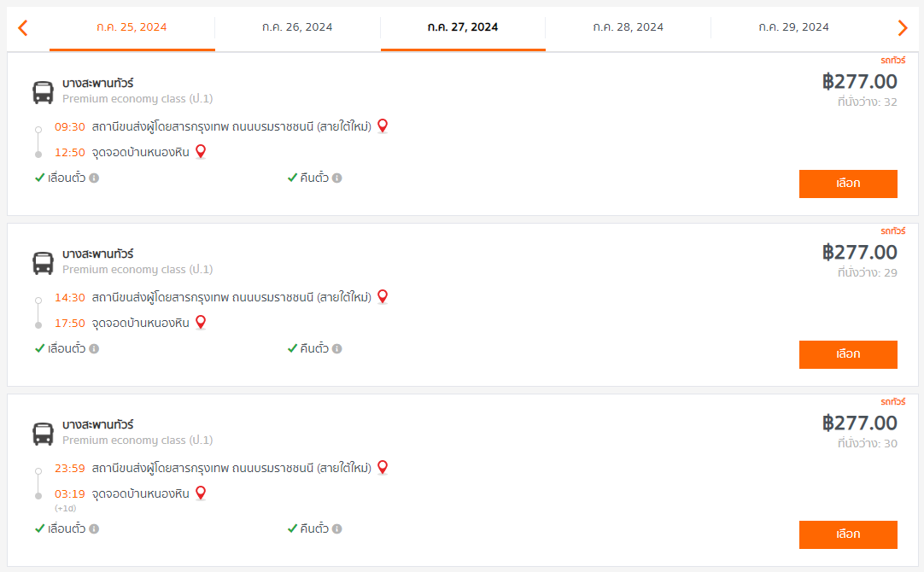The height and width of the screenshot is (572, 924).
Task: Click the รถทัวร์ label on first trip
Action: [892, 60]
